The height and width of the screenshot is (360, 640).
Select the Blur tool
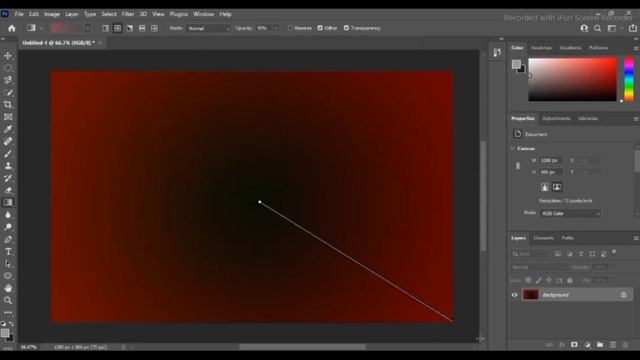(x=8, y=215)
